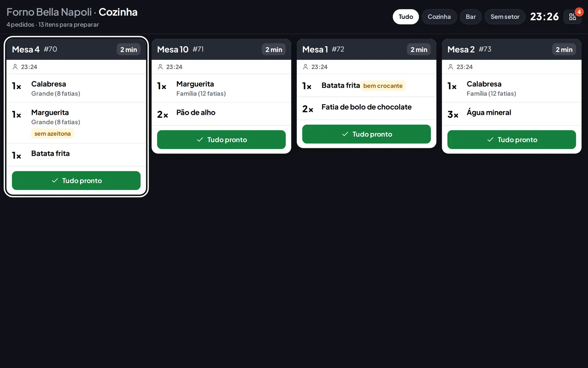This screenshot has height=368, width=588.
Task: Click the Mesa 2 #73 card header
Action: pyautogui.click(x=512, y=49)
